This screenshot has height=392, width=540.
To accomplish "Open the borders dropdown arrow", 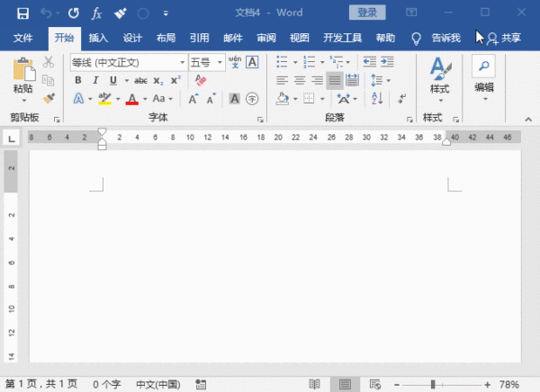I will point(322,99).
